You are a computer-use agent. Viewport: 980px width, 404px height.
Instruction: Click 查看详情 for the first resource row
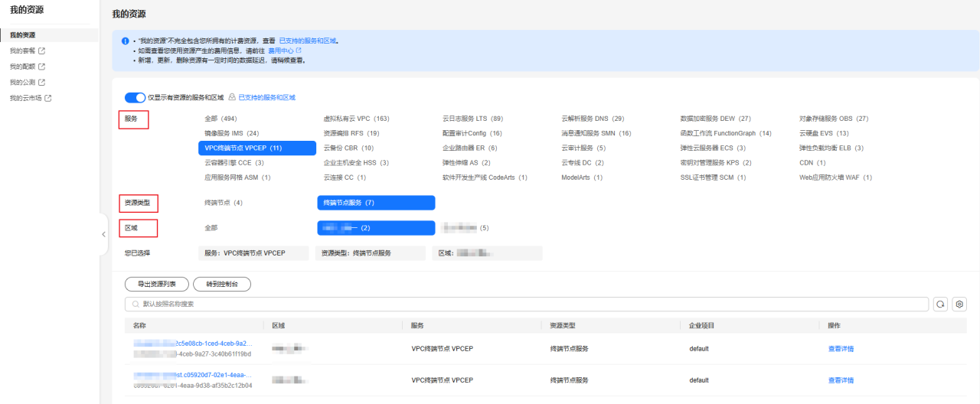click(840, 348)
